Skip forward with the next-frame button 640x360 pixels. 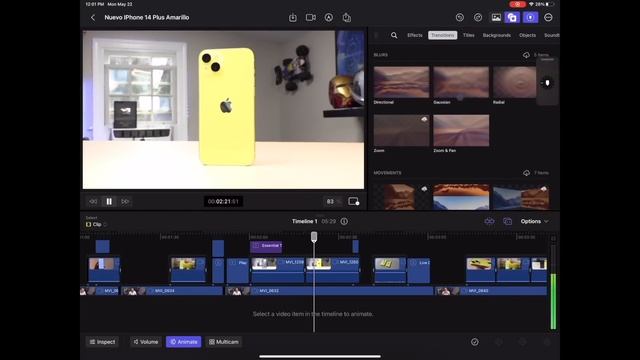point(125,201)
